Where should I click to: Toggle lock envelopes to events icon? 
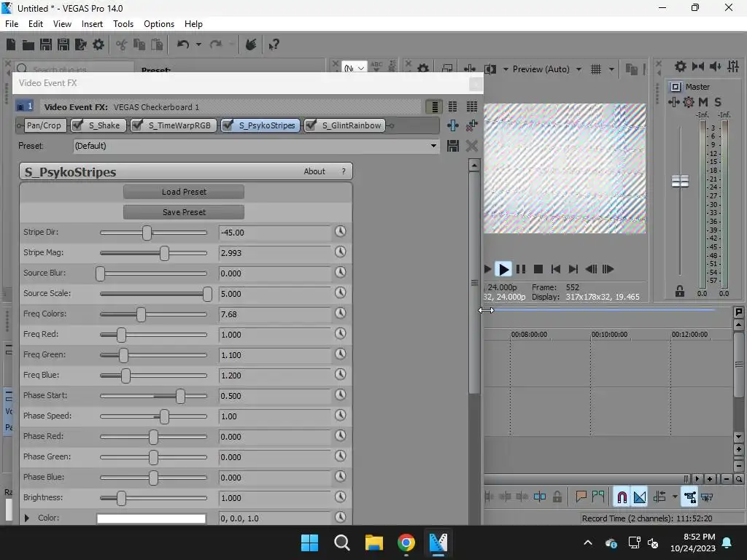coord(689,497)
